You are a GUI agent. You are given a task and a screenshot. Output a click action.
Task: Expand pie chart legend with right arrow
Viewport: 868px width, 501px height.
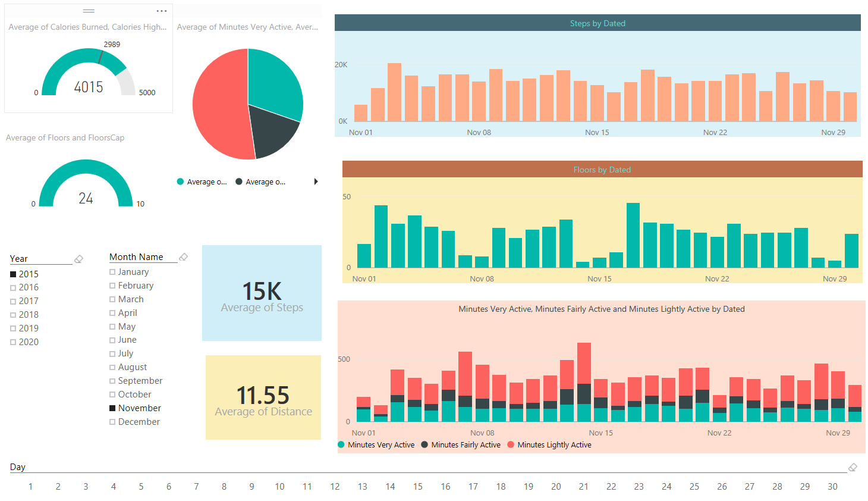pos(316,181)
